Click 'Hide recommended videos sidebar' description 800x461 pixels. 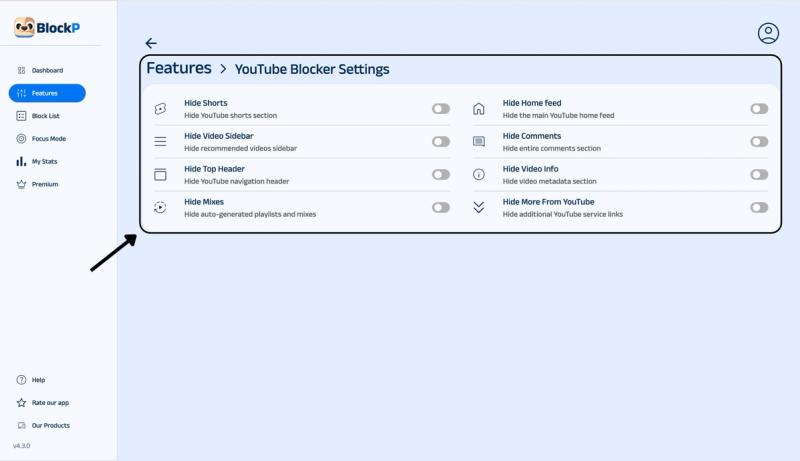click(240, 148)
